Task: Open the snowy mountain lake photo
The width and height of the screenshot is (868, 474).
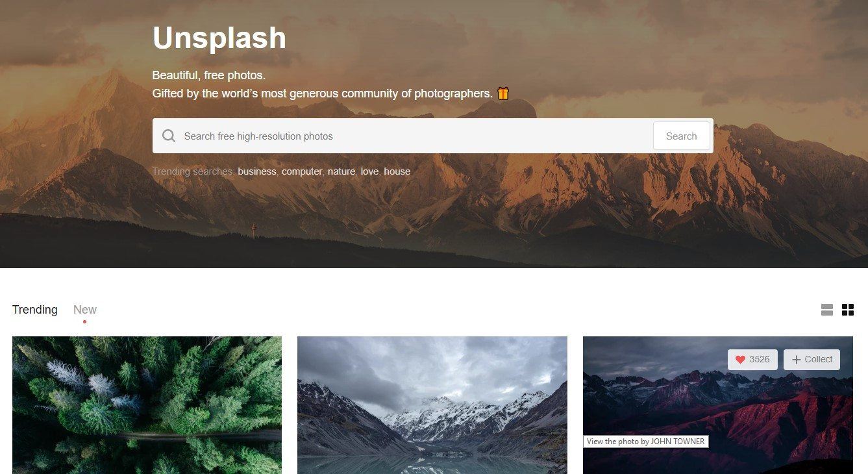Action: coord(432,405)
